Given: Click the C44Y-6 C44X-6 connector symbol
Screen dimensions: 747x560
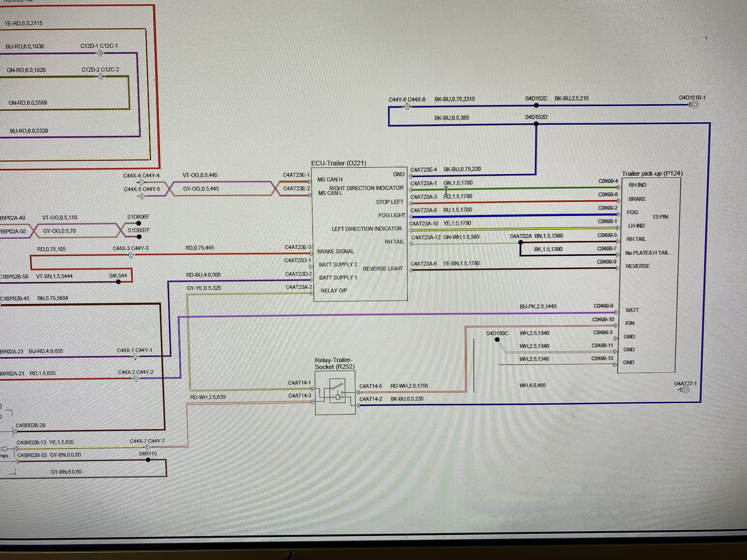Looking at the screenshot, I should (407, 107).
